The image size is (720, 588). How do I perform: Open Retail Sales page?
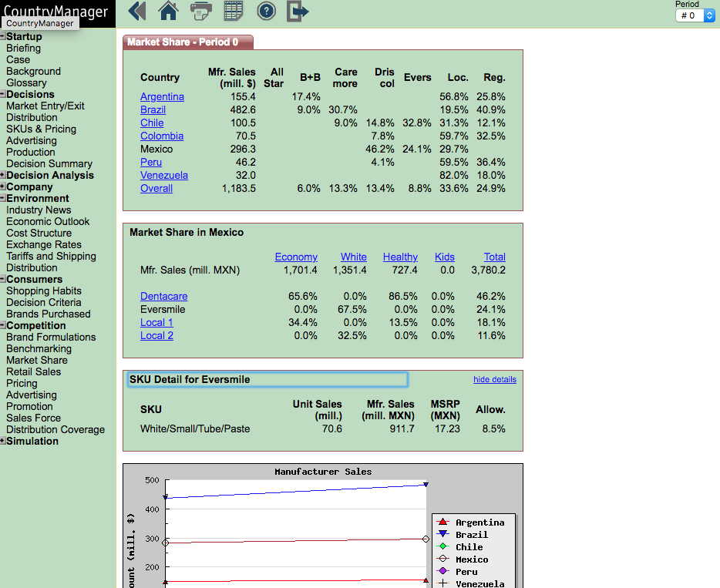[33, 371]
